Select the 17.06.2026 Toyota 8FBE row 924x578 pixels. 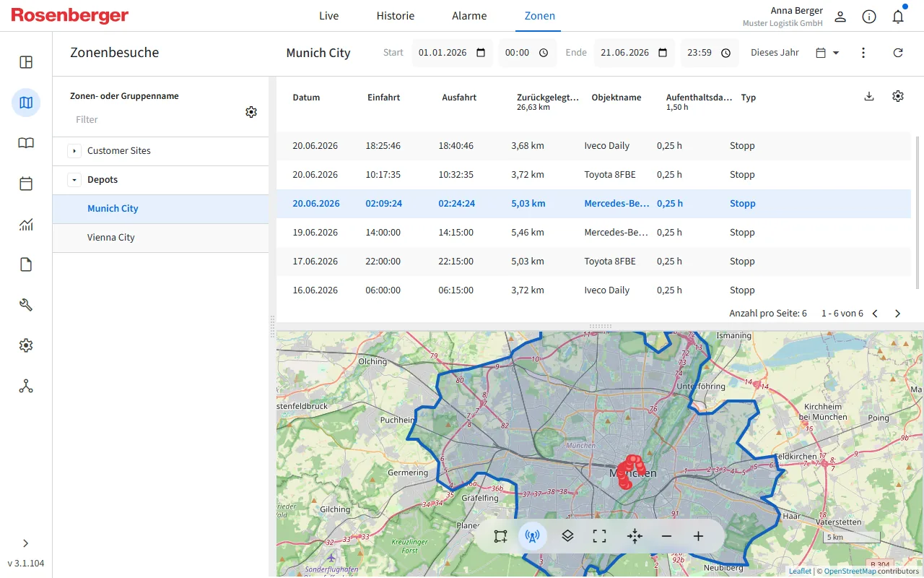click(593, 262)
